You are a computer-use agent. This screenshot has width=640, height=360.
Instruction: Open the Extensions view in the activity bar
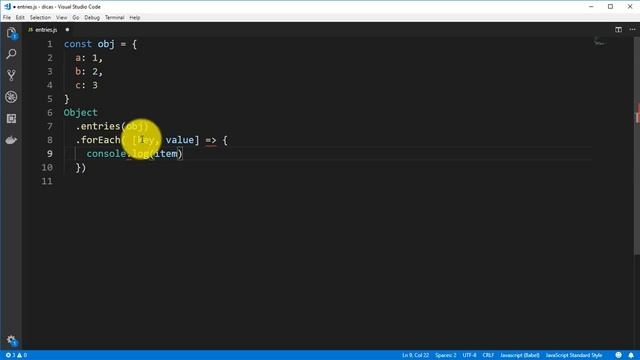[11, 118]
